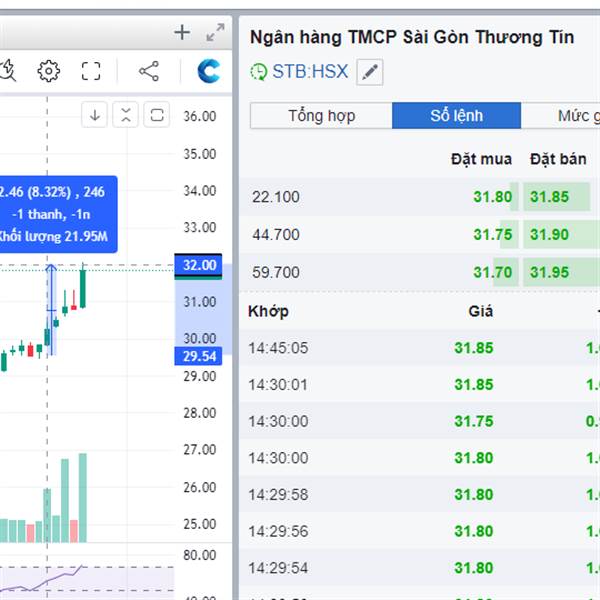Image resolution: width=600 pixels, height=600 pixels.
Task: Click bid volume 44.700
Action: tap(276, 235)
